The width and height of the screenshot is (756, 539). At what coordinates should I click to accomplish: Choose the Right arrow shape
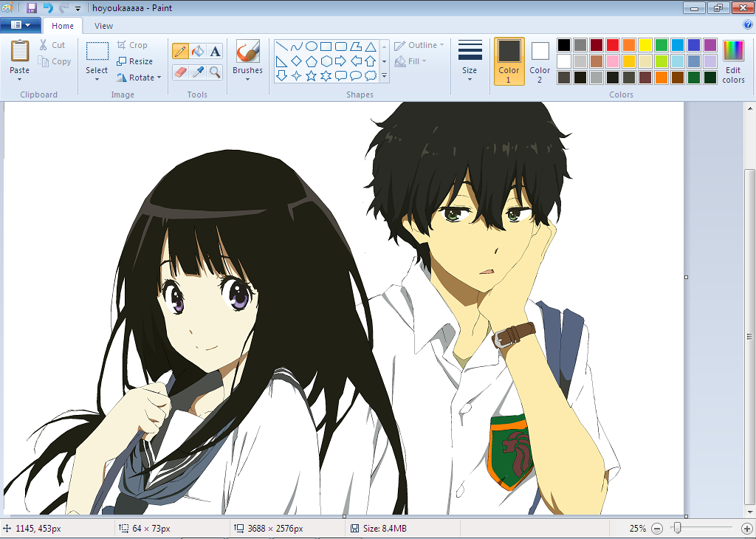341,61
